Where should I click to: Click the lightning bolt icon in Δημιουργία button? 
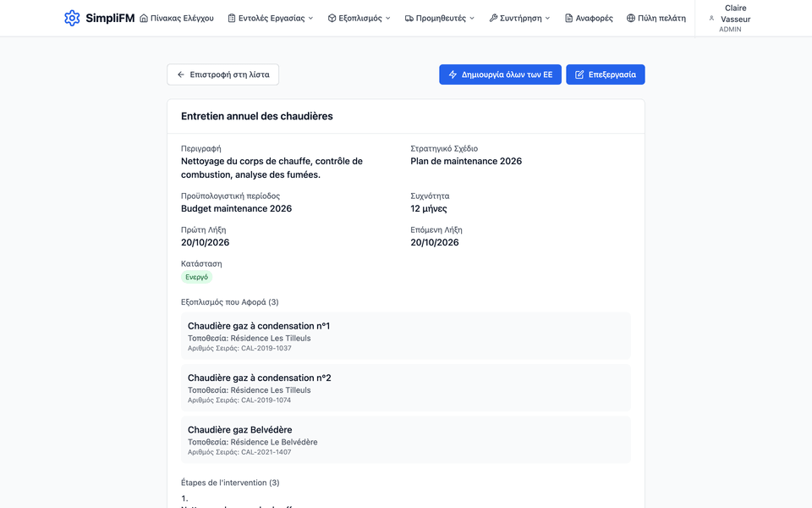click(453, 75)
